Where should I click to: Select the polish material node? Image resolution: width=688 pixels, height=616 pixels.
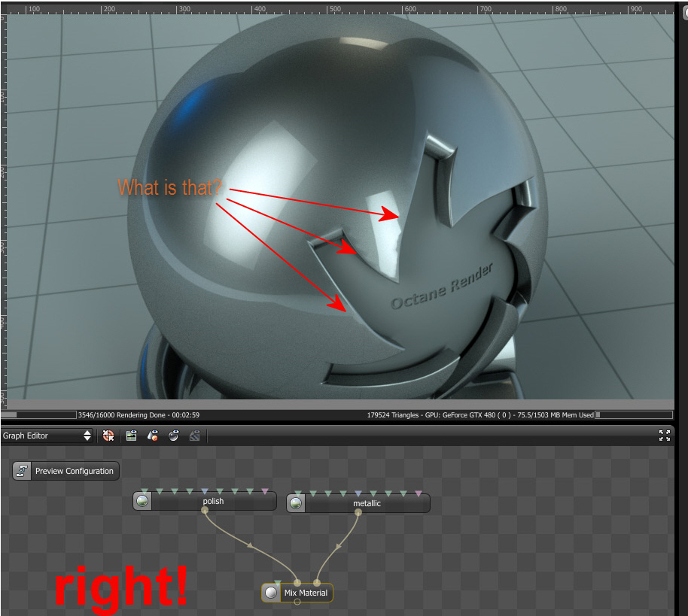pyautogui.click(x=205, y=501)
